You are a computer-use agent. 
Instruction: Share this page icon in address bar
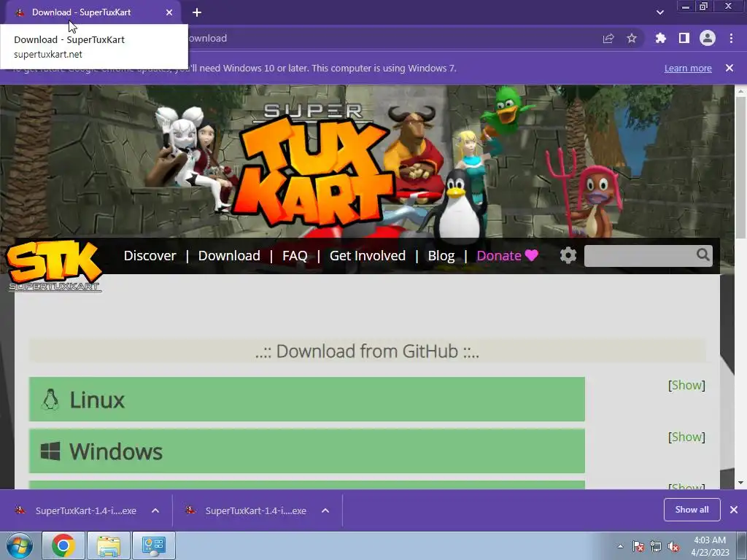tap(608, 39)
